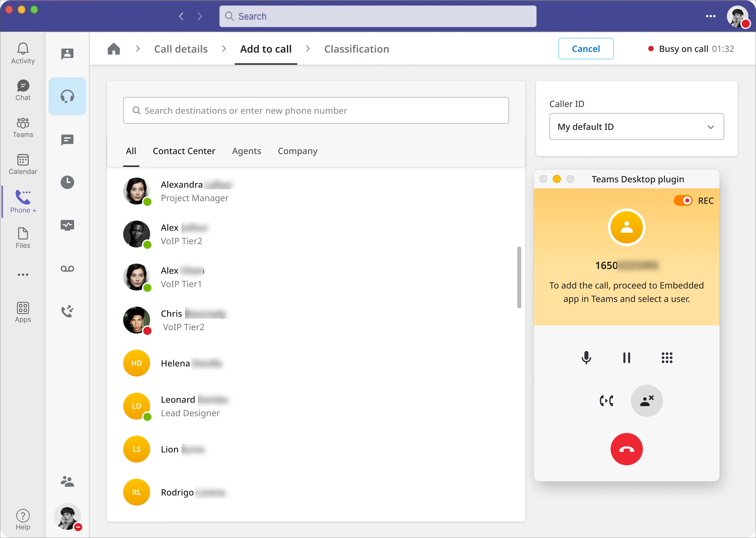This screenshot has width=756, height=538.
Task: Switch to the Agents tab
Action: point(246,151)
